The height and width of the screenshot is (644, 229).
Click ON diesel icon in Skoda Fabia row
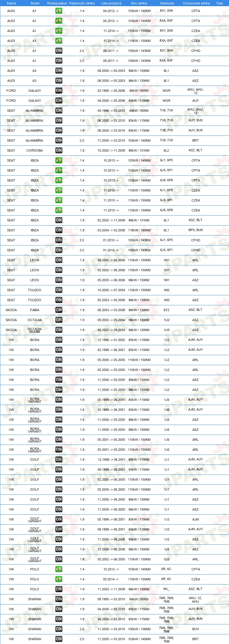tap(59, 310)
